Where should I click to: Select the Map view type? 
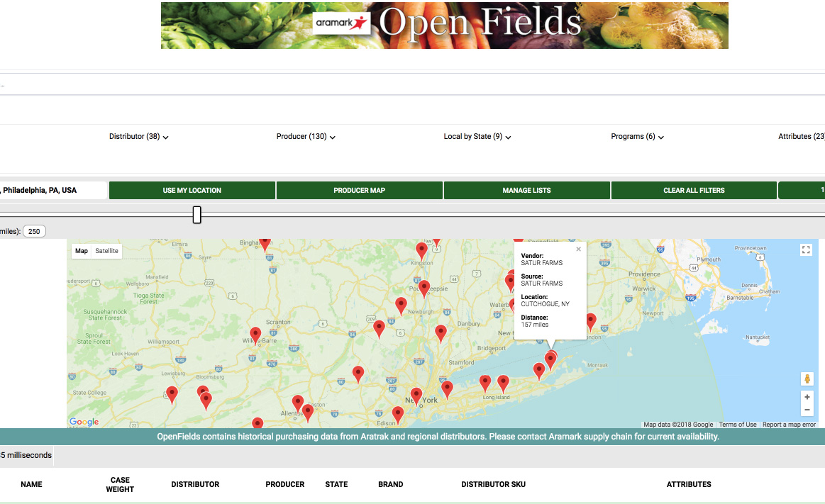pos(82,251)
